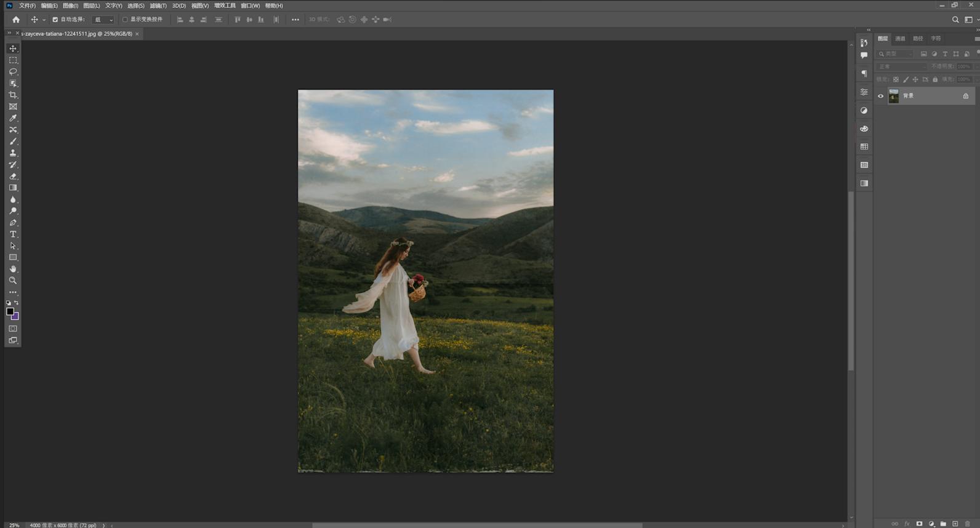Switch to the 通道 panel tab
Image resolution: width=980 pixels, height=528 pixels.
coord(900,39)
